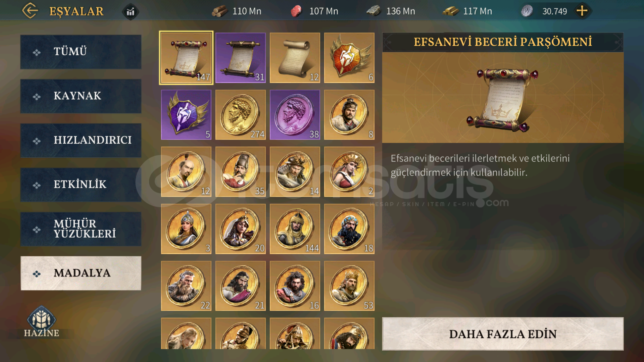This screenshot has width=644, height=362.
Task: Select the plain parchment scroll with 12
Action: (x=295, y=58)
